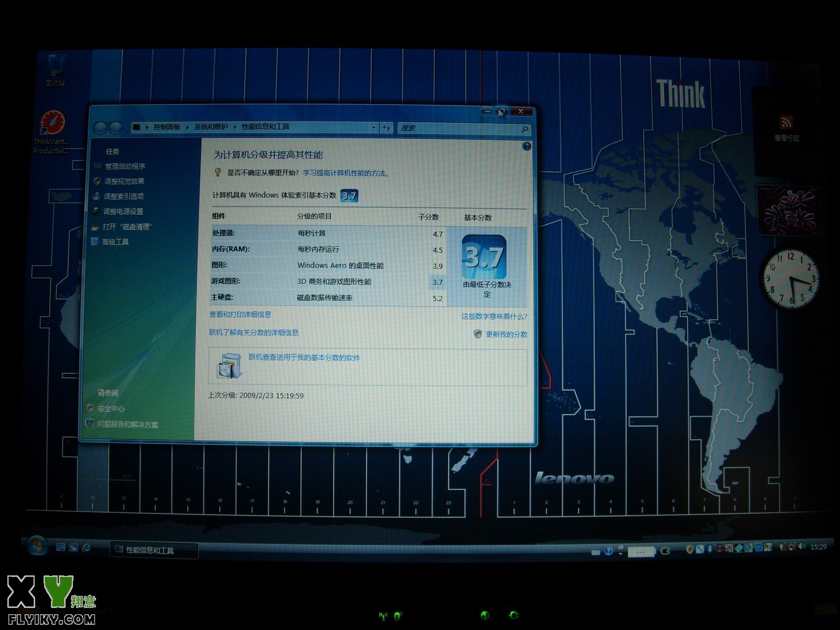
Task: Open 打开"磁盘清理" task link
Action: (127, 227)
